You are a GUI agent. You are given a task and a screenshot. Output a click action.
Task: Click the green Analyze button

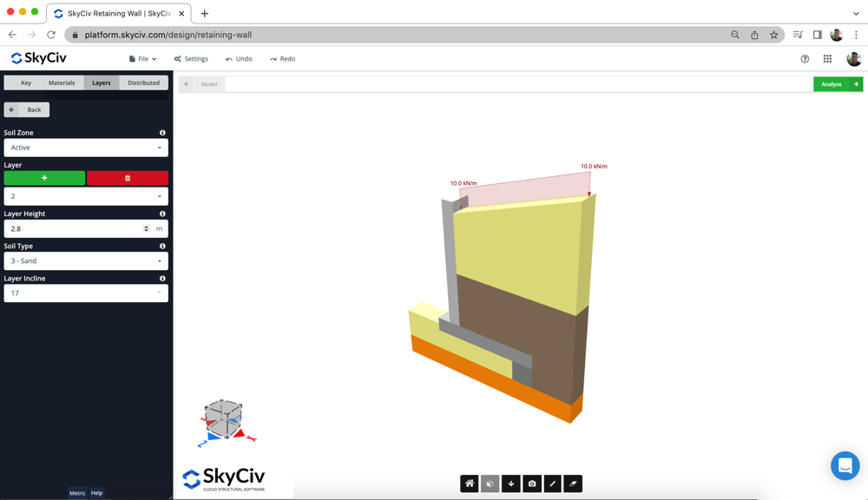coord(838,84)
